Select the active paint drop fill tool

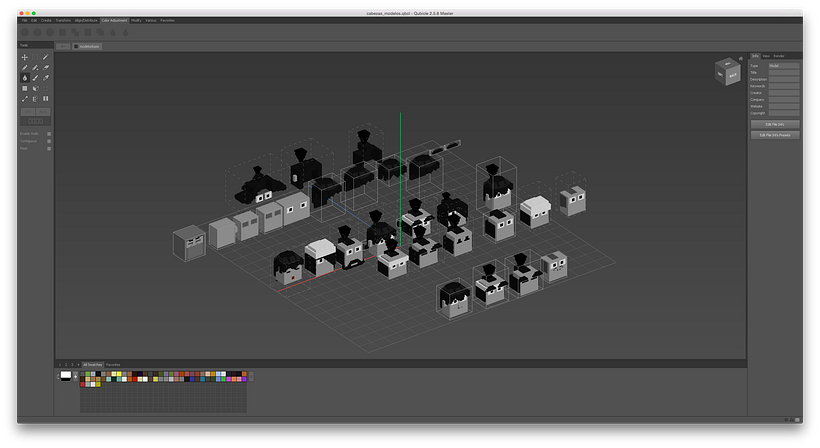click(x=25, y=78)
